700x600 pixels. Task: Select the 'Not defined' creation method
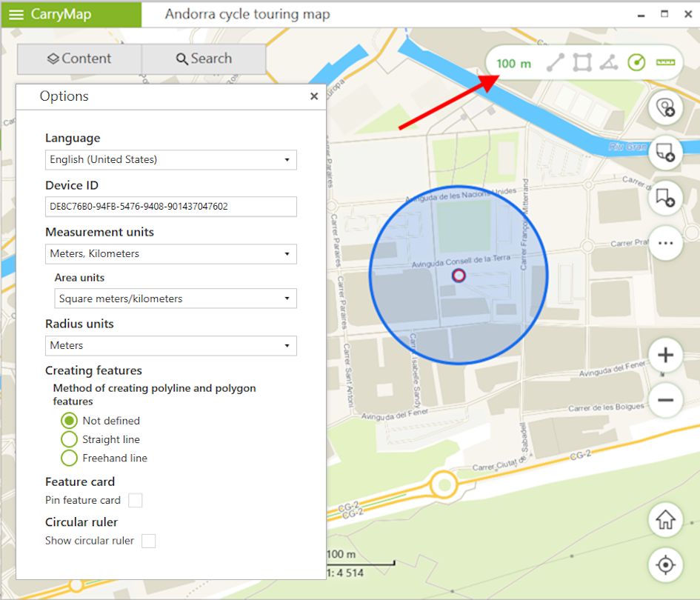coord(69,421)
